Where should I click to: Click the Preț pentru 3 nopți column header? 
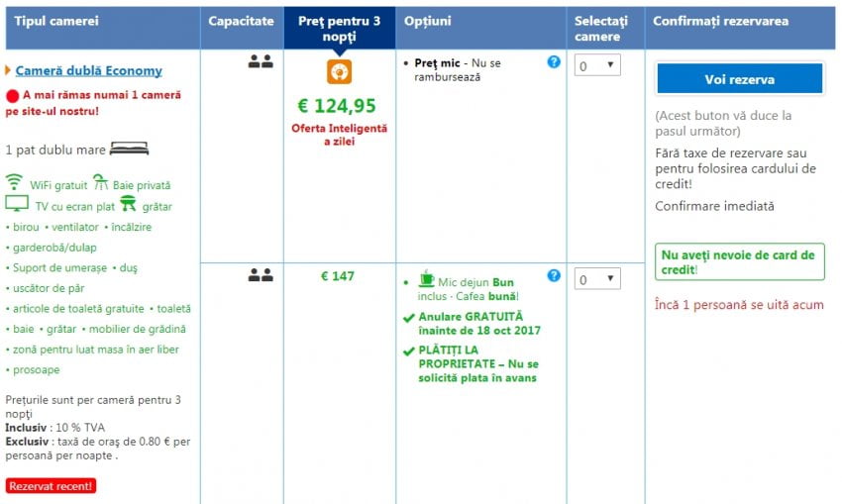(339, 28)
